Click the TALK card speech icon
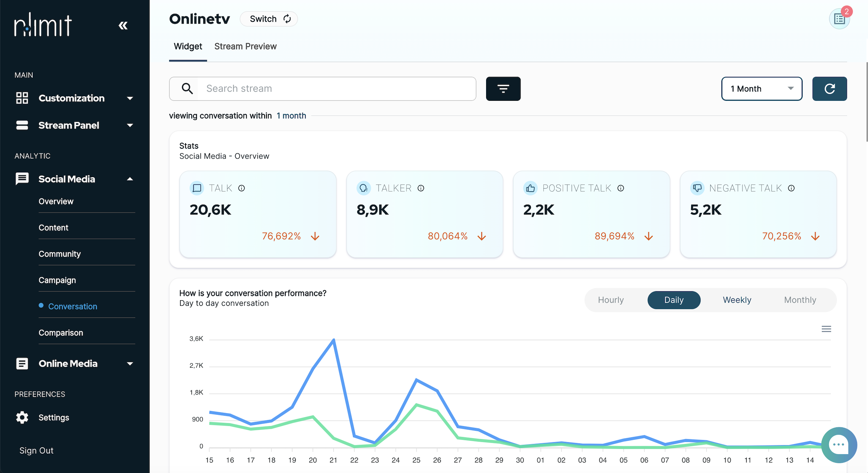 click(197, 188)
